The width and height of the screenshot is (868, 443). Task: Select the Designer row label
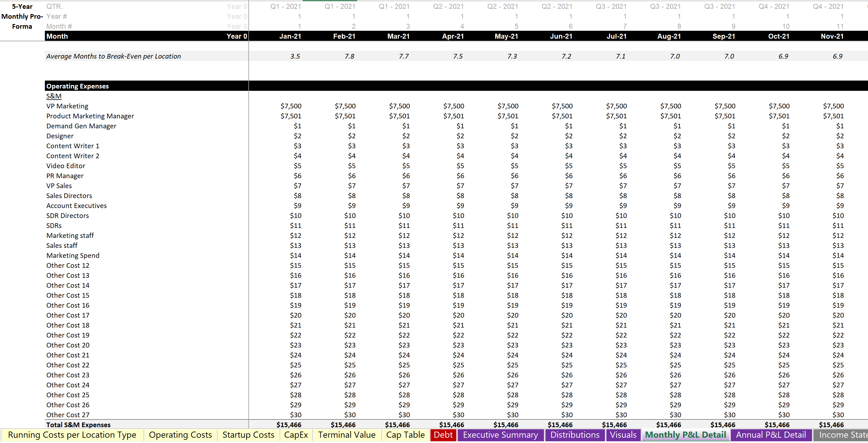coord(60,136)
